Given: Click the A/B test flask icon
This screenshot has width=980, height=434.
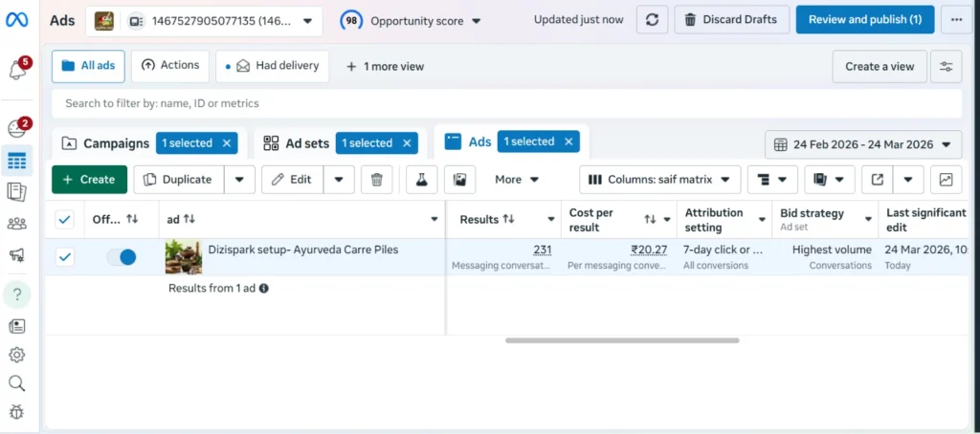Looking at the screenshot, I should tap(422, 180).
